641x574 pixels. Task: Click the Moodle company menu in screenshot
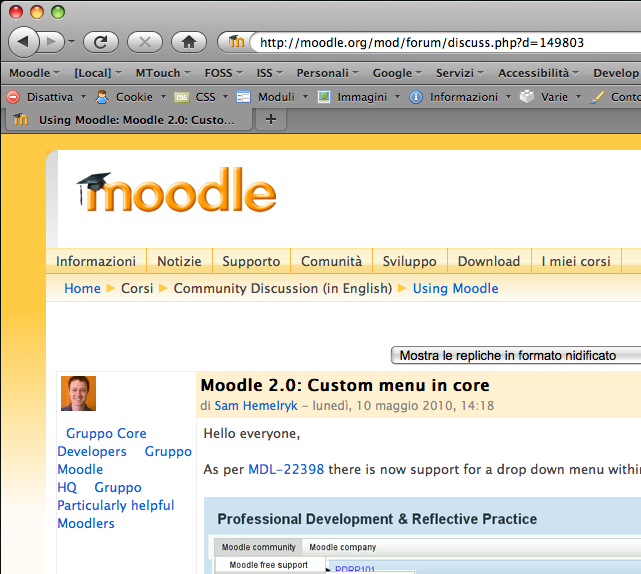343,547
